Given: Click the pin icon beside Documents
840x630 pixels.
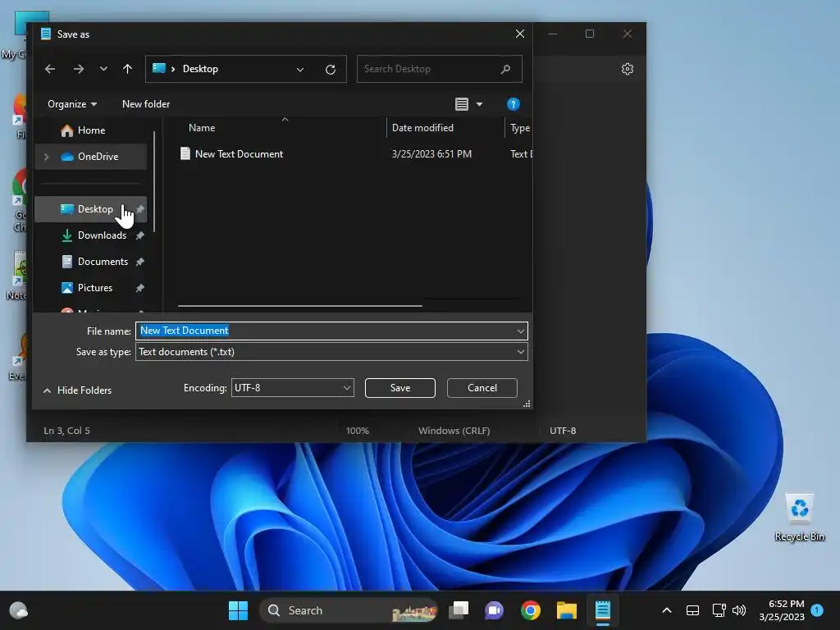Looking at the screenshot, I should pos(139,262).
